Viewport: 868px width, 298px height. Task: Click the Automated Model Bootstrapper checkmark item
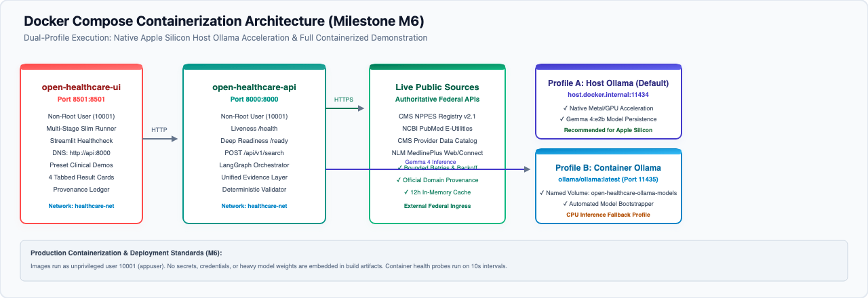pyautogui.click(x=608, y=203)
